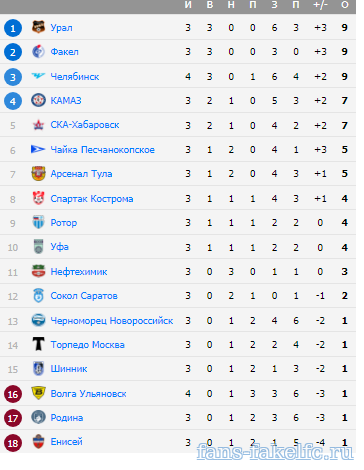Click the КАМАЗ round emblem icon

38,100
